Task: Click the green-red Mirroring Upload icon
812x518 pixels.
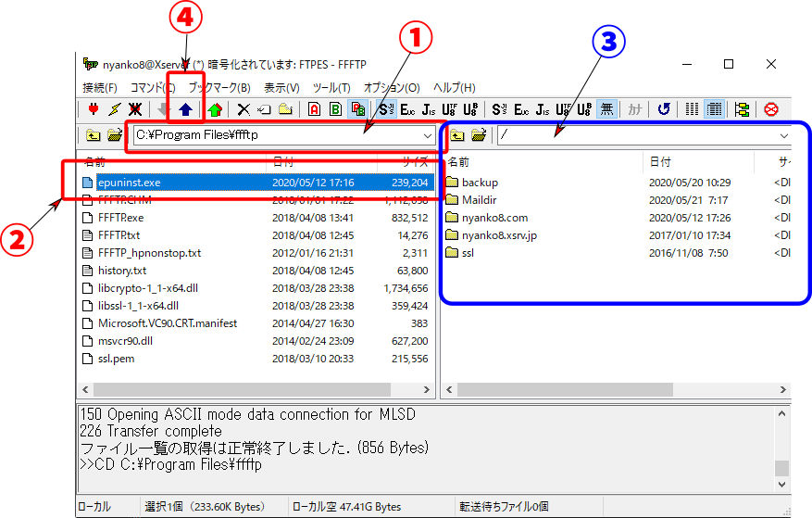Action: coord(216,109)
